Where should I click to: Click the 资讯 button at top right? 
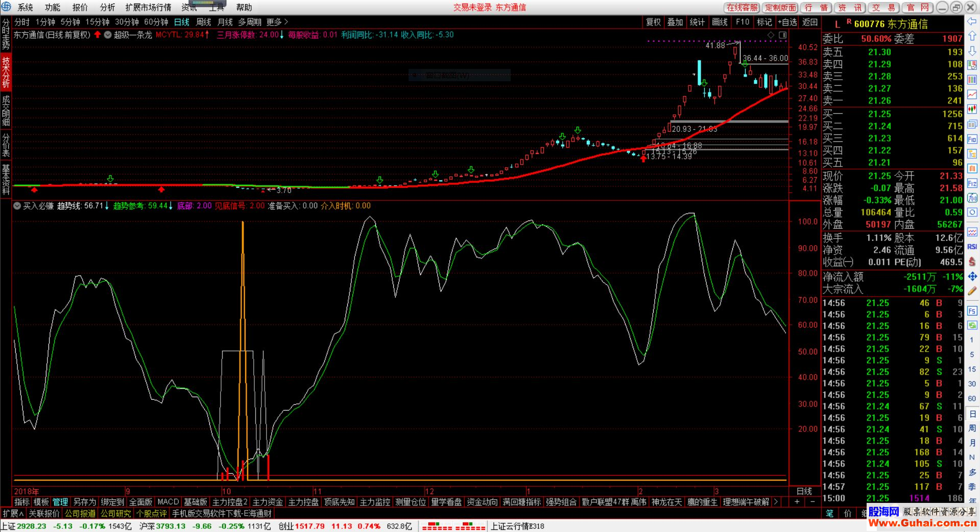(850, 7)
